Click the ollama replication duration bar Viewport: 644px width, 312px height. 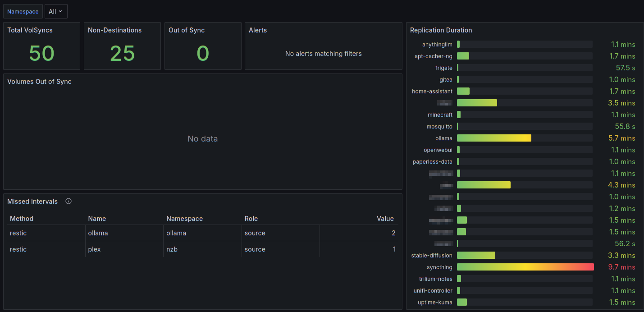494,138
